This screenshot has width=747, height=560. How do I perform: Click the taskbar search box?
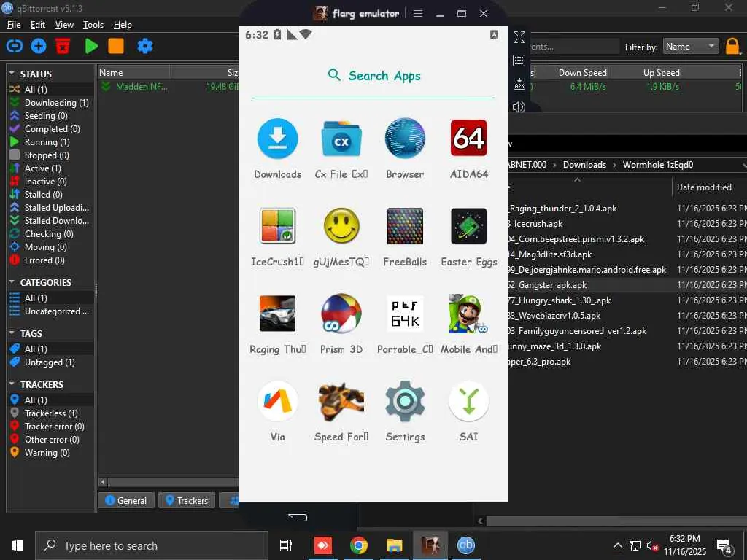point(152,545)
